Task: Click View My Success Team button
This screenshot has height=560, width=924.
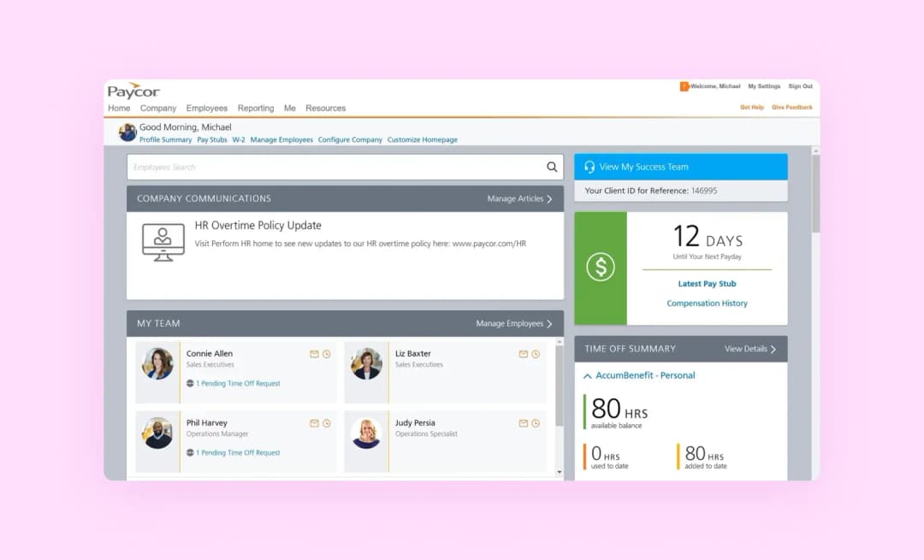Action: [x=681, y=167]
